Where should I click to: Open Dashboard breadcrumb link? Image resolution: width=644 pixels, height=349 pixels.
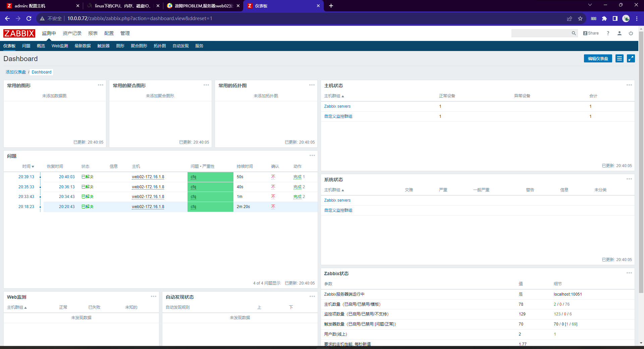[x=42, y=72]
